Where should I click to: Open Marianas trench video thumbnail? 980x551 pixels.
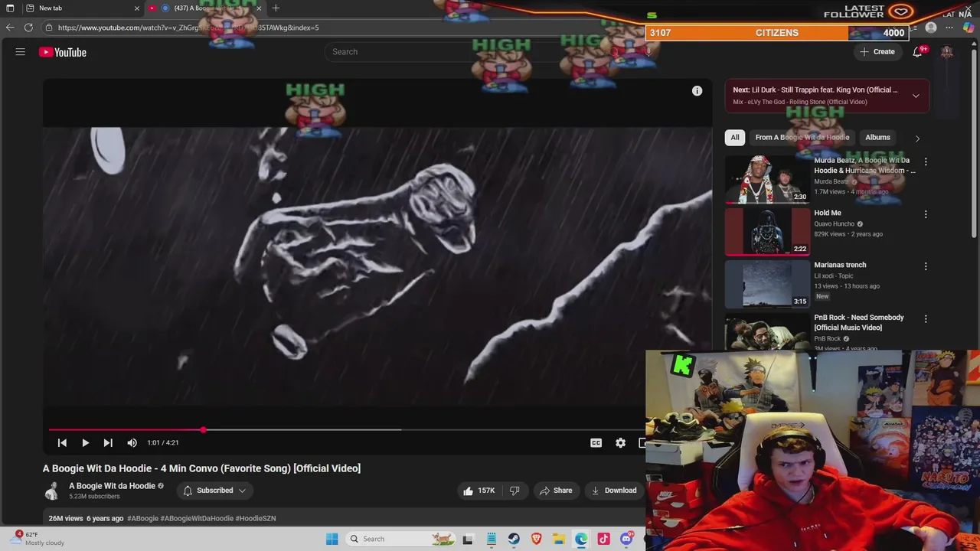pyautogui.click(x=767, y=284)
